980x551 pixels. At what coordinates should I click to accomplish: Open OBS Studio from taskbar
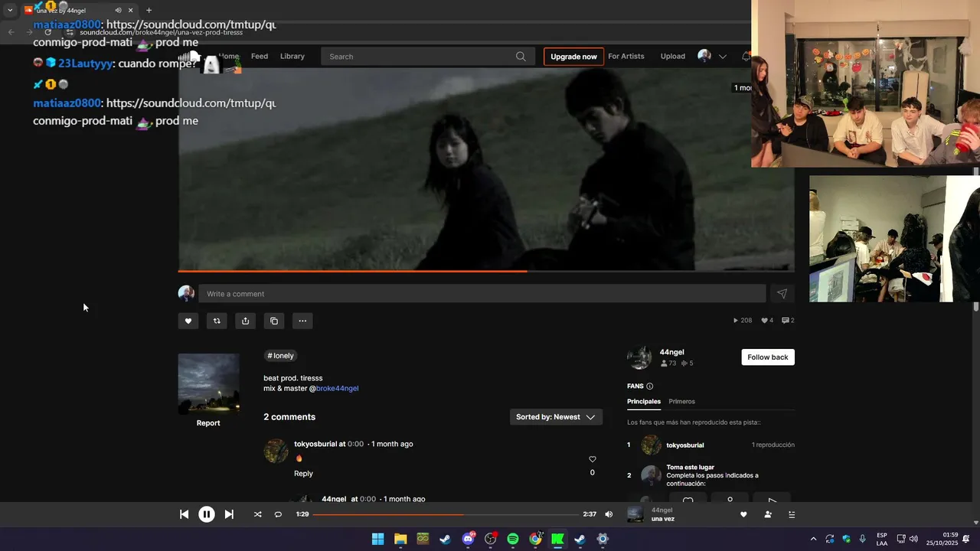pos(491,539)
